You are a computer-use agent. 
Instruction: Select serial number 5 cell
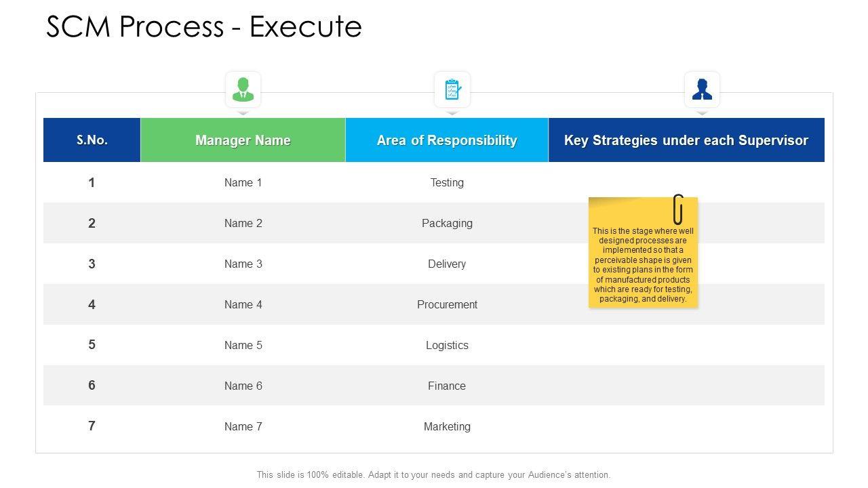coord(92,345)
